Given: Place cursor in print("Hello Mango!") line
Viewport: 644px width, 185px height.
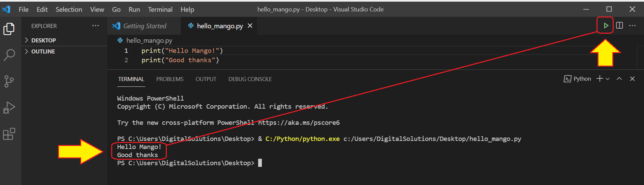Looking at the screenshot, I should [x=182, y=51].
